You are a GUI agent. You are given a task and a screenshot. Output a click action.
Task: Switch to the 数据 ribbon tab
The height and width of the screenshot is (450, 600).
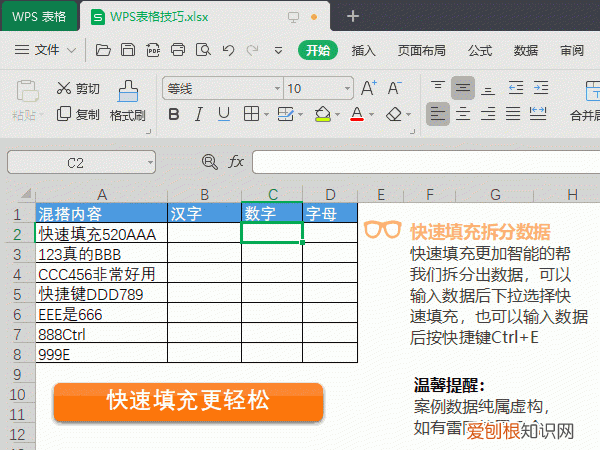pyautogui.click(x=526, y=50)
